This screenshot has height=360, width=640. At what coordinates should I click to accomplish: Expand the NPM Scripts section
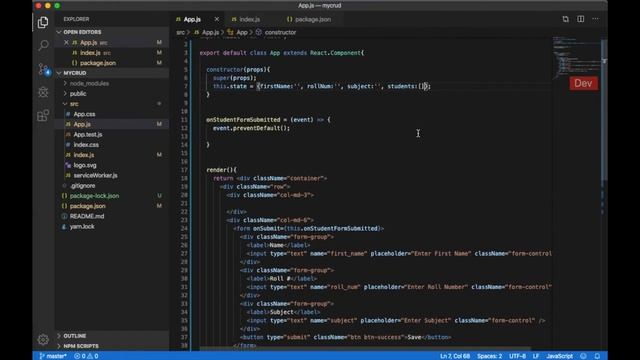point(81,346)
